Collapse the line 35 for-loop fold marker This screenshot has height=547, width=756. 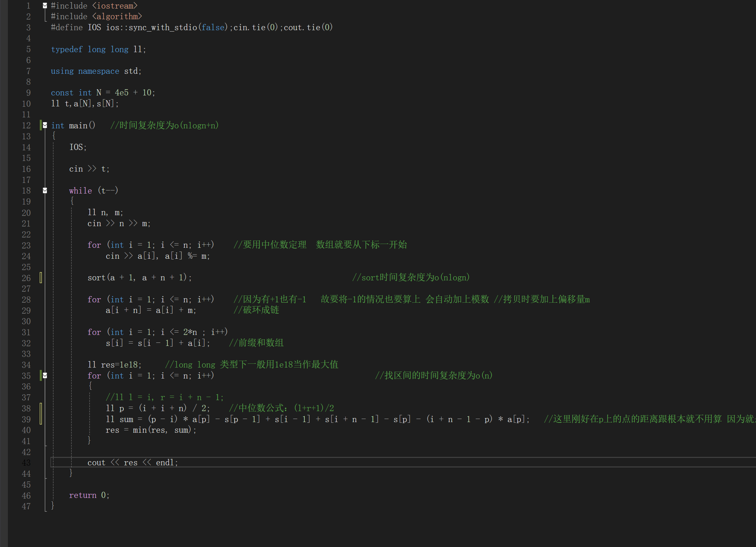click(45, 375)
